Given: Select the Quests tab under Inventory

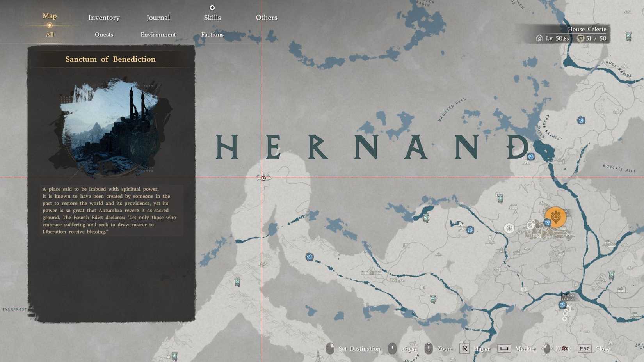Looking at the screenshot, I should pyautogui.click(x=104, y=35).
